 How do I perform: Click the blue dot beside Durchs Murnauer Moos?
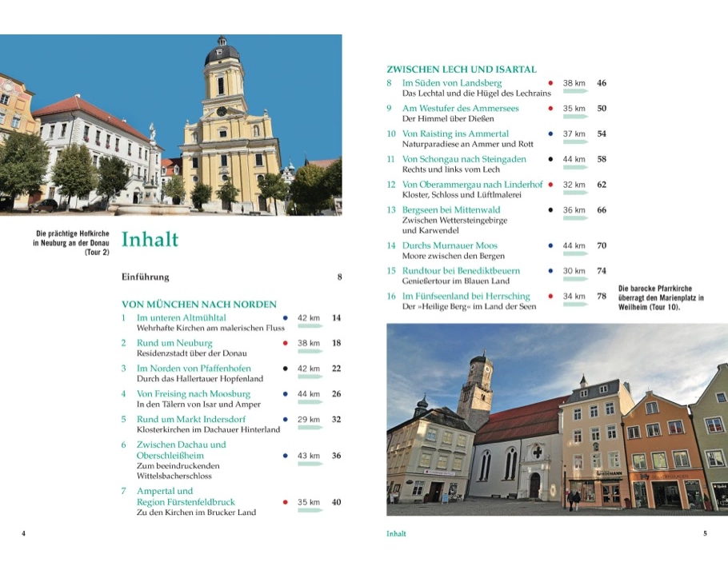tap(550, 245)
